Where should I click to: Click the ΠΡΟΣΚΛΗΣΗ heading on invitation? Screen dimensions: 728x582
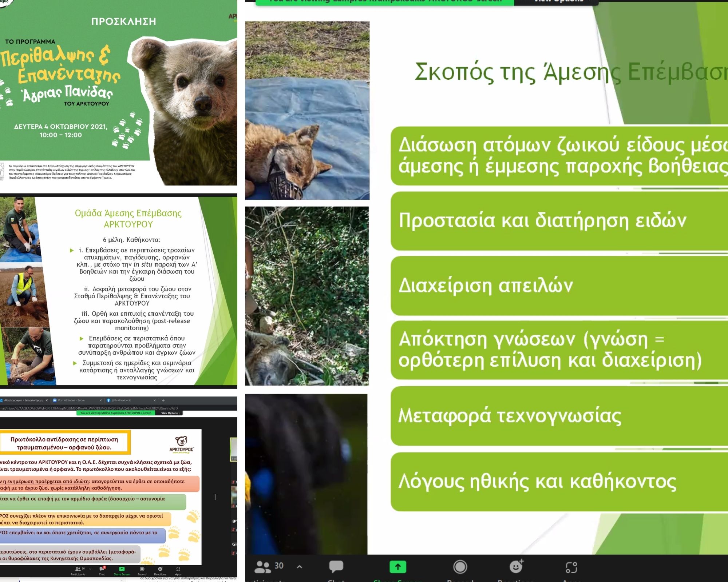click(x=124, y=21)
